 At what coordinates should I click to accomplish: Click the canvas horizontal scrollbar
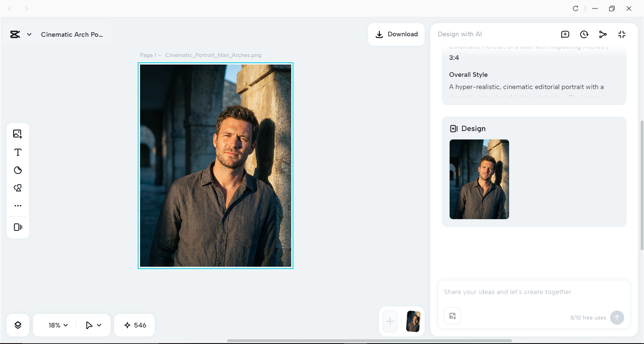tap(369, 341)
